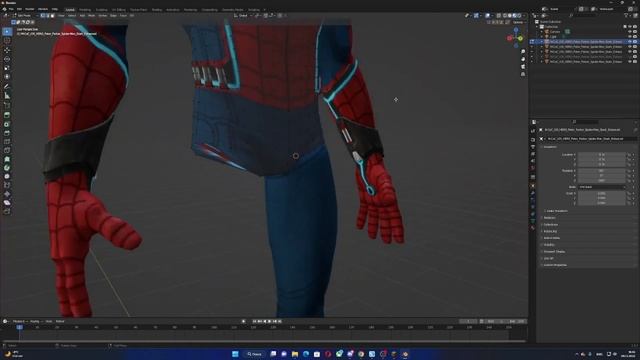The image size is (640, 360).
Task: Enable face select mode
Action: point(52,16)
